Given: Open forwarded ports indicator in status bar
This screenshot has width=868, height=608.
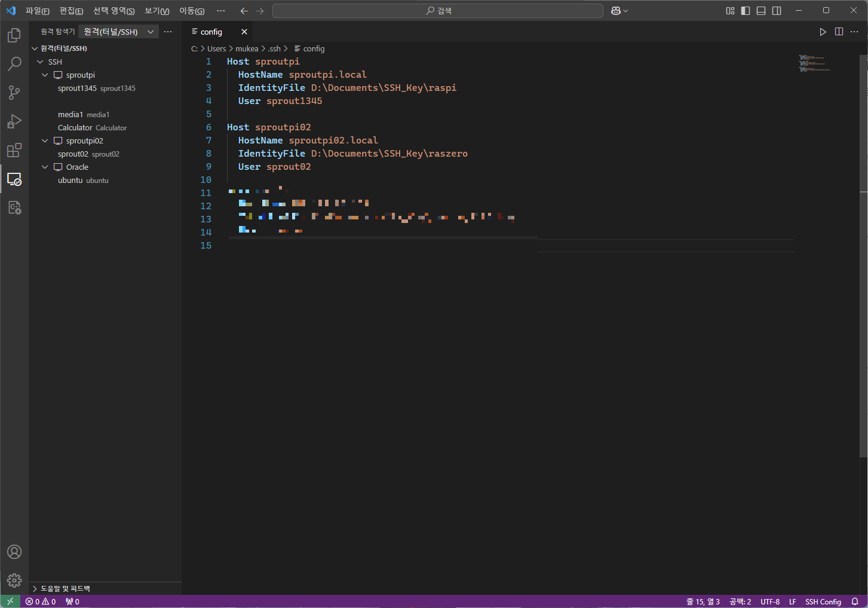Looking at the screenshot, I should coord(72,601).
